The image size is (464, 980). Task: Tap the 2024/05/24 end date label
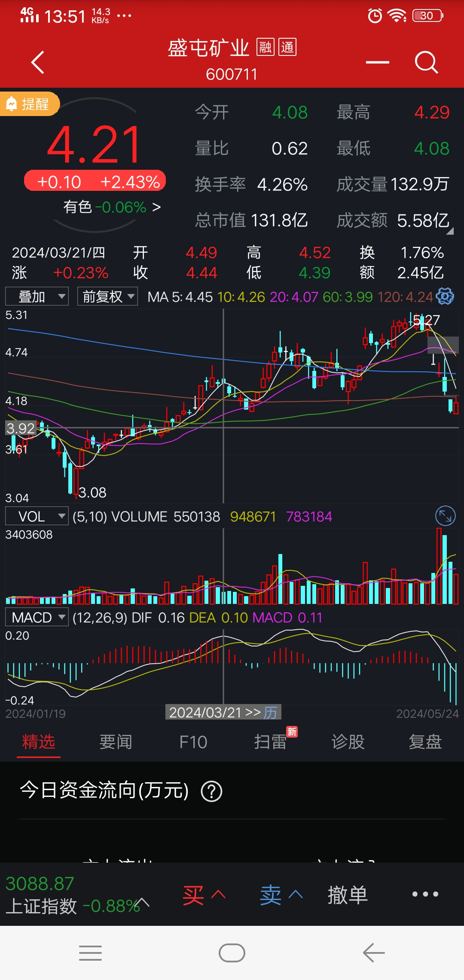pyautogui.click(x=427, y=714)
